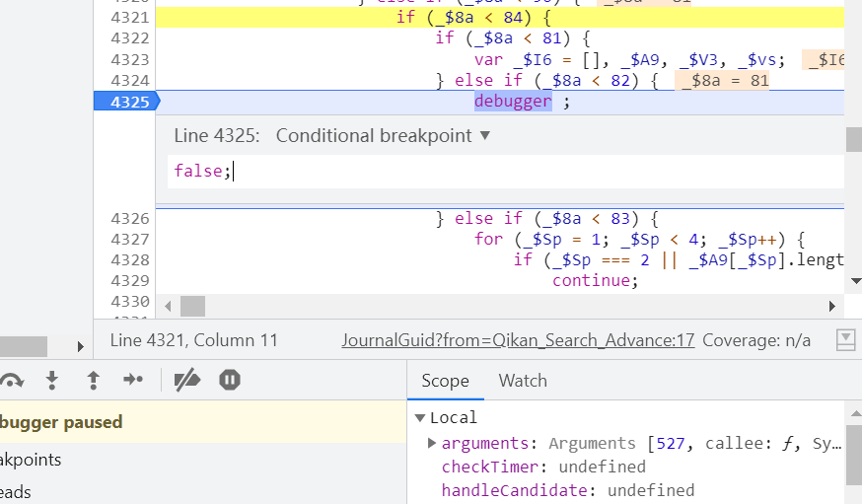Image resolution: width=862 pixels, height=504 pixels.
Task: Click the left pane scroll right arrow
Action: [81, 347]
